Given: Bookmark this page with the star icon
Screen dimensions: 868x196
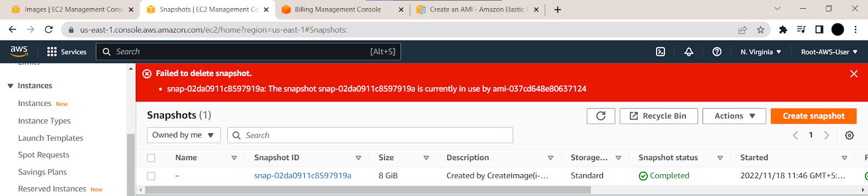Looking at the screenshot, I should (x=761, y=29).
